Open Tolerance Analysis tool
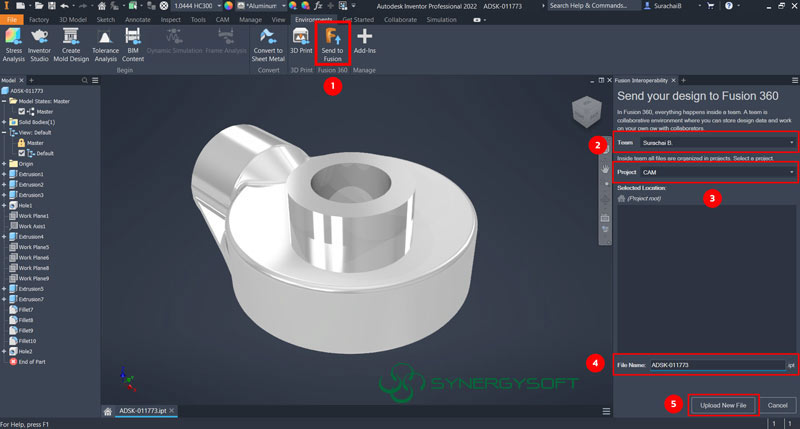This screenshot has width=800, height=429. pyautogui.click(x=106, y=45)
